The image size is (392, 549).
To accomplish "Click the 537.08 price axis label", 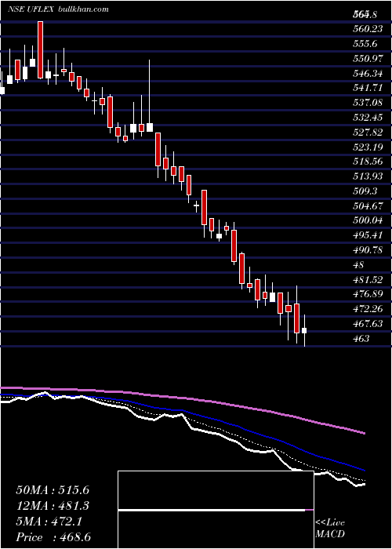I will coord(367,103).
